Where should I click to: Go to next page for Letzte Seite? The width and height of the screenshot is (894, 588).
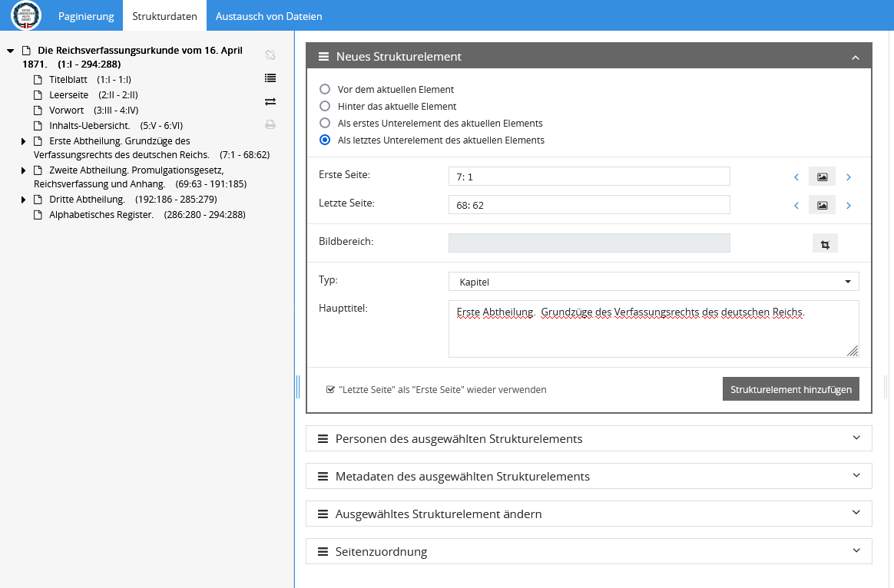[x=849, y=206]
